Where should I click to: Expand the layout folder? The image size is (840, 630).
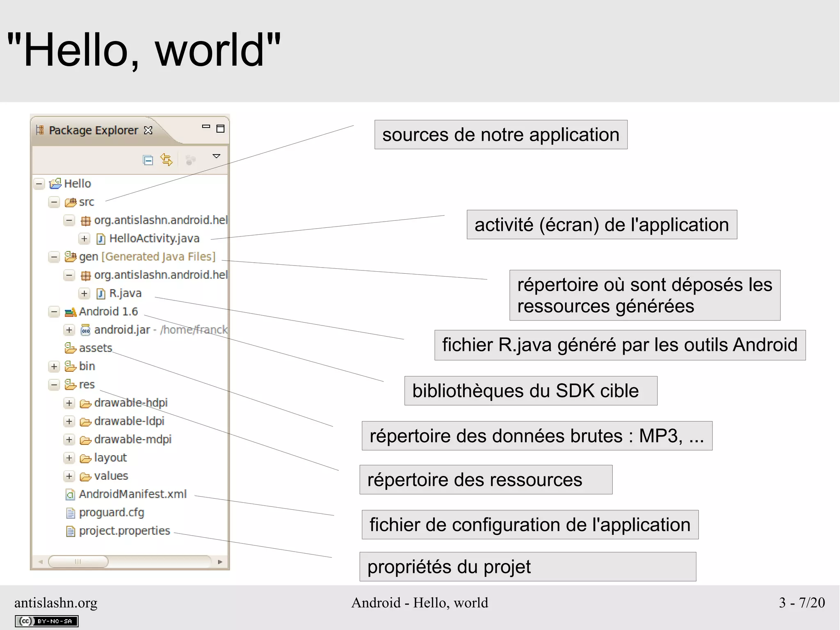(69, 458)
